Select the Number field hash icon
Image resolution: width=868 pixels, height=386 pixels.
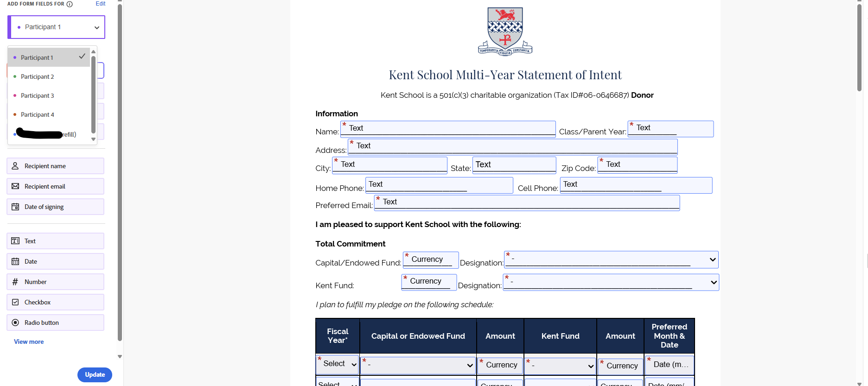coord(15,282)
